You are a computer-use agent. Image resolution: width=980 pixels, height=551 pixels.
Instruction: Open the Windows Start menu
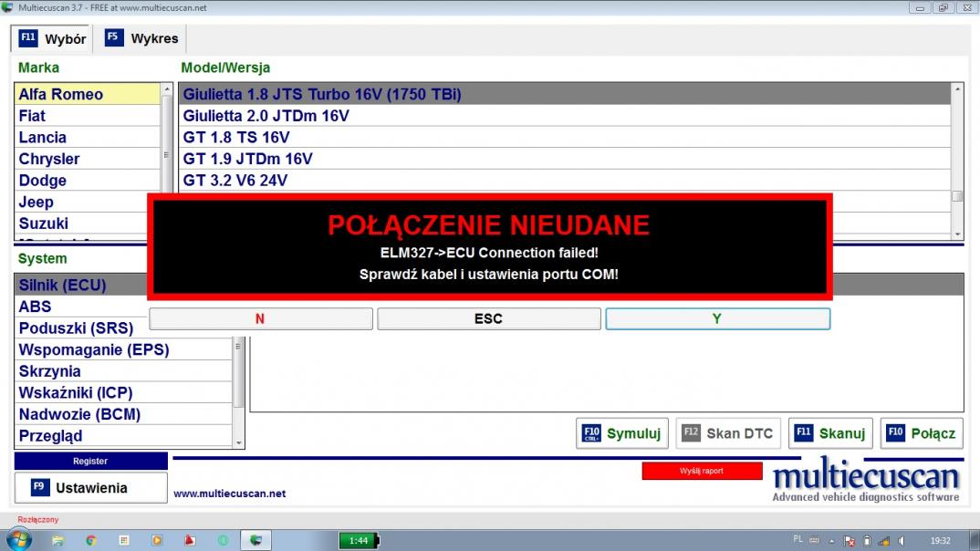click(x=18, y=540)
